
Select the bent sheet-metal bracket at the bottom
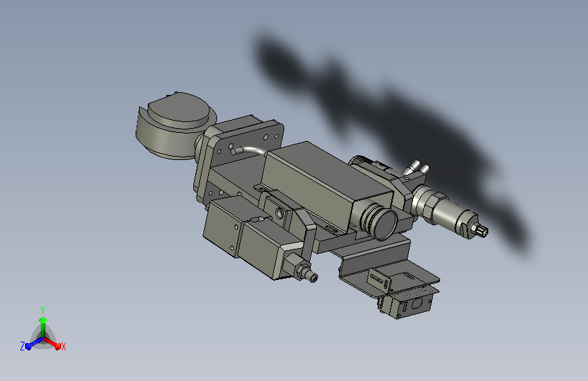click(x=387, y=266)
